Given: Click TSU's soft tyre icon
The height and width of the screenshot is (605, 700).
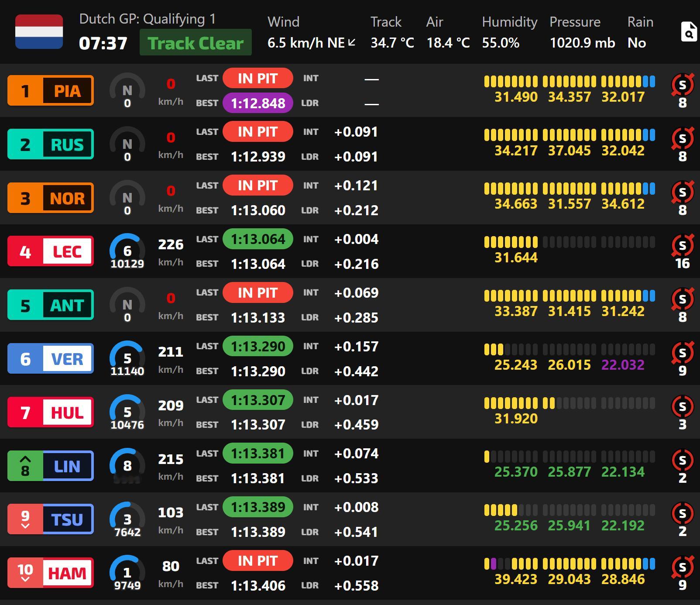Looking at the screenshot, I should [x=683, y=513].
